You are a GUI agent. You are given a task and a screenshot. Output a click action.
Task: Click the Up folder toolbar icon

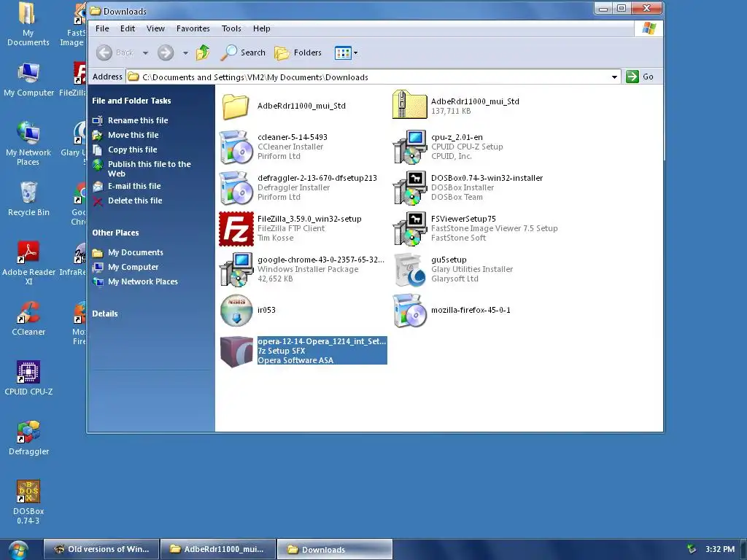point(203,52)
